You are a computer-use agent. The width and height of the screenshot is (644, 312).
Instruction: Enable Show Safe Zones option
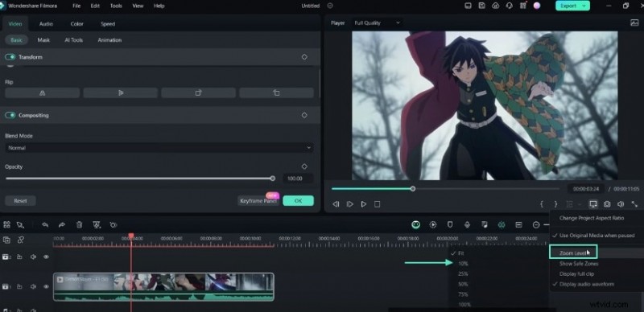pos(579,264)
